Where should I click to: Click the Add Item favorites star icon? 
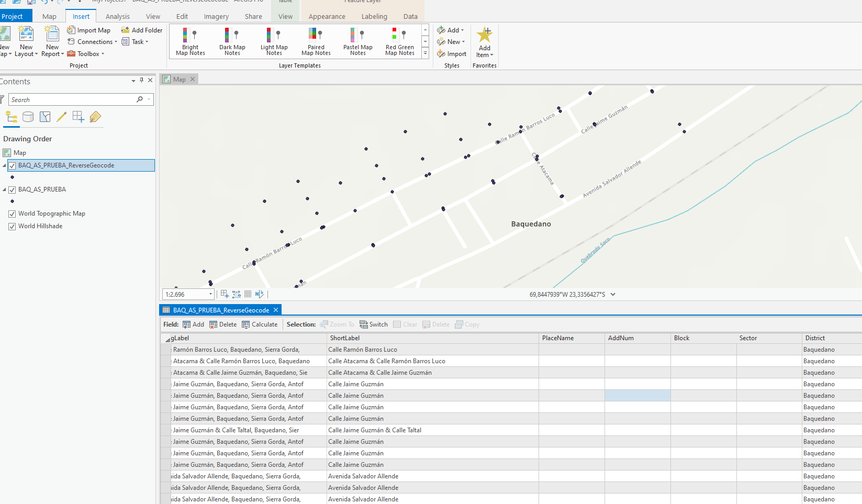pyautogui.click(x=485, y=36)
